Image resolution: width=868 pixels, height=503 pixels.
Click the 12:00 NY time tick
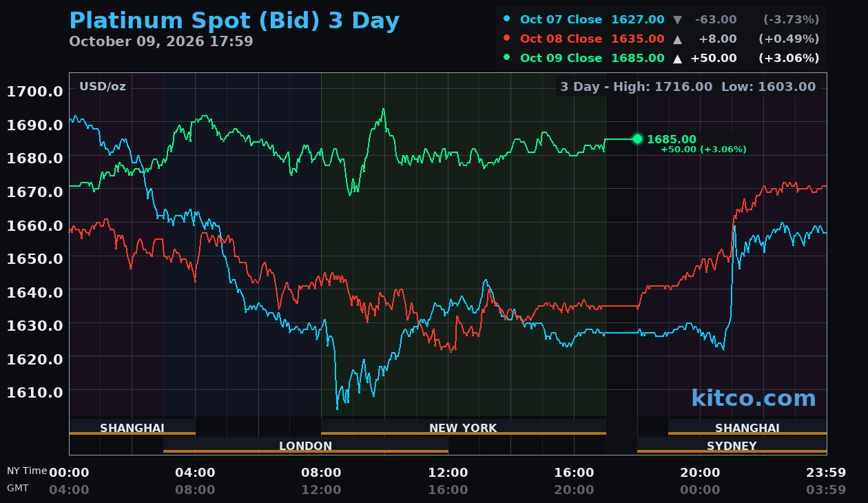[x=448, y=473]
